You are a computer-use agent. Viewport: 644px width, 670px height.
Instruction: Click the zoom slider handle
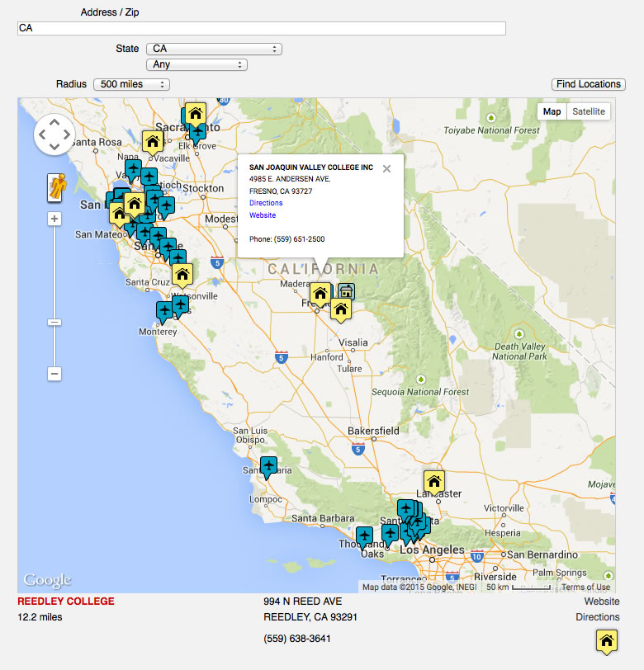click(54, 322)
